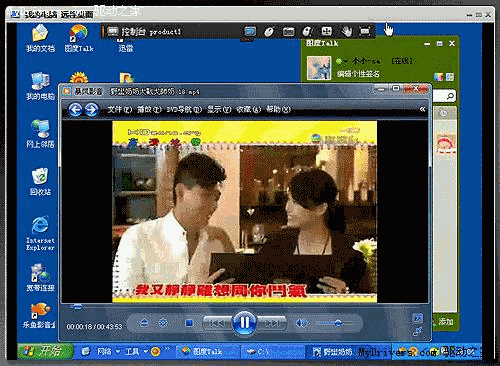
Task: Click the fullscreen frame icon in remote toolbar
Action: 365,32
